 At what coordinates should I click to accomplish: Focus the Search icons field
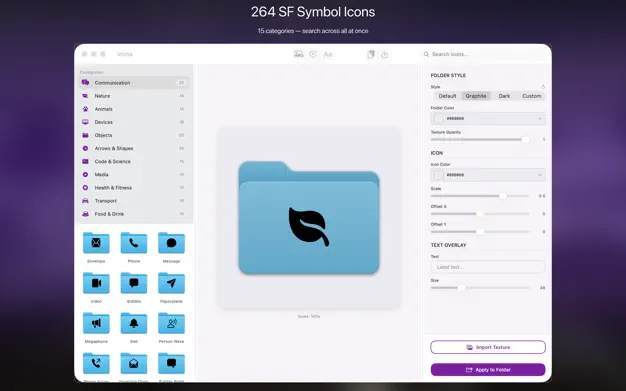coord(487,54)
